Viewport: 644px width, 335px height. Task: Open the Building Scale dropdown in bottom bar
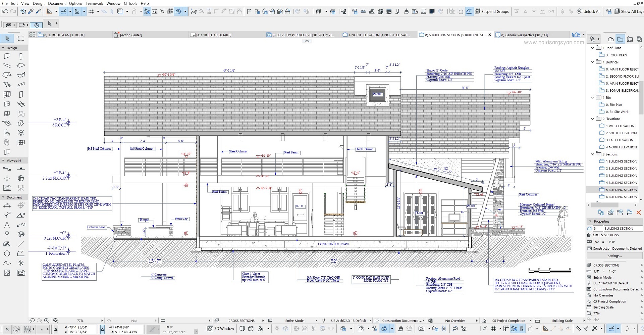click(560, 321)
